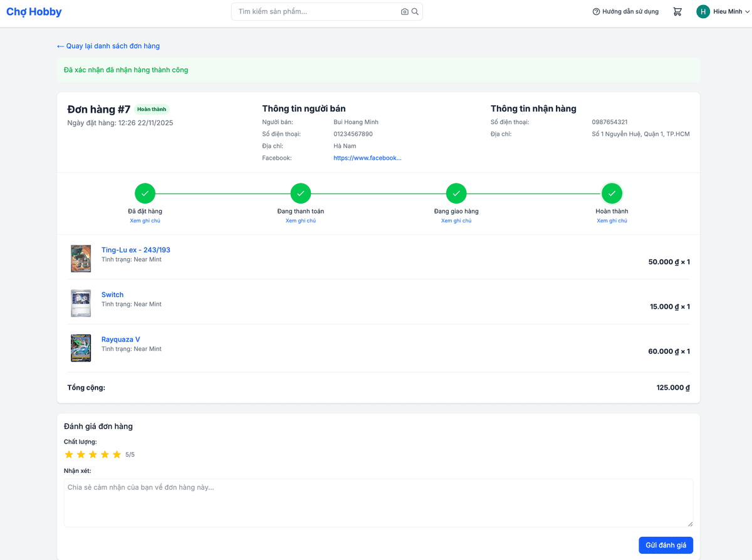Click the magnifier search icon
This screenshot has width=752, height=560.
click(415, 12)
